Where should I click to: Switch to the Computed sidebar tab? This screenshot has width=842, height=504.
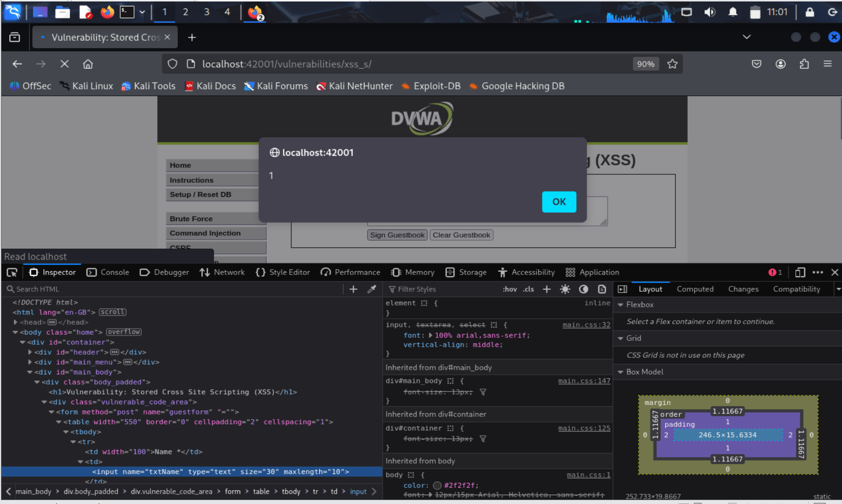coord(695,289)
